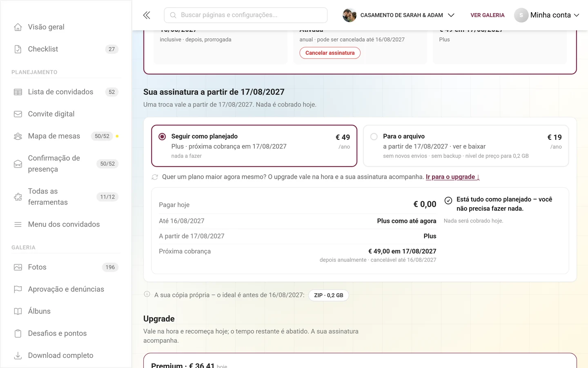Click the wedding couple avatar thumbnail

coord(350,15)
